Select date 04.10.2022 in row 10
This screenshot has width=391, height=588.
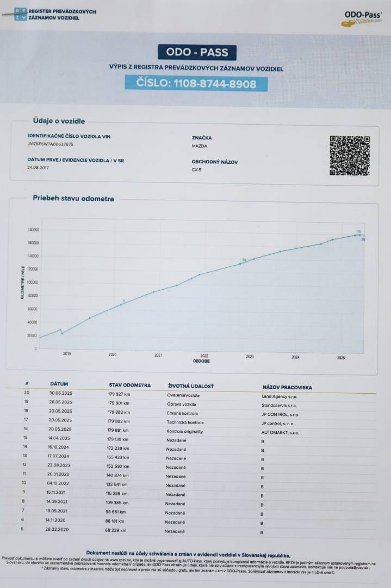click(58, 483)
